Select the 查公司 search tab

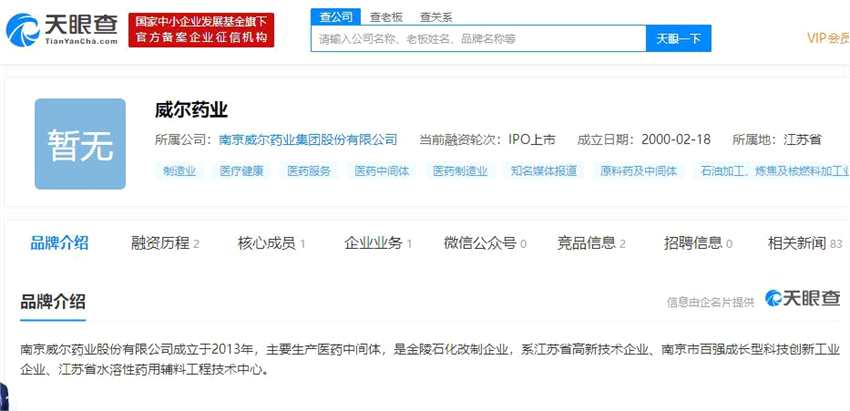tap(336, 17)
